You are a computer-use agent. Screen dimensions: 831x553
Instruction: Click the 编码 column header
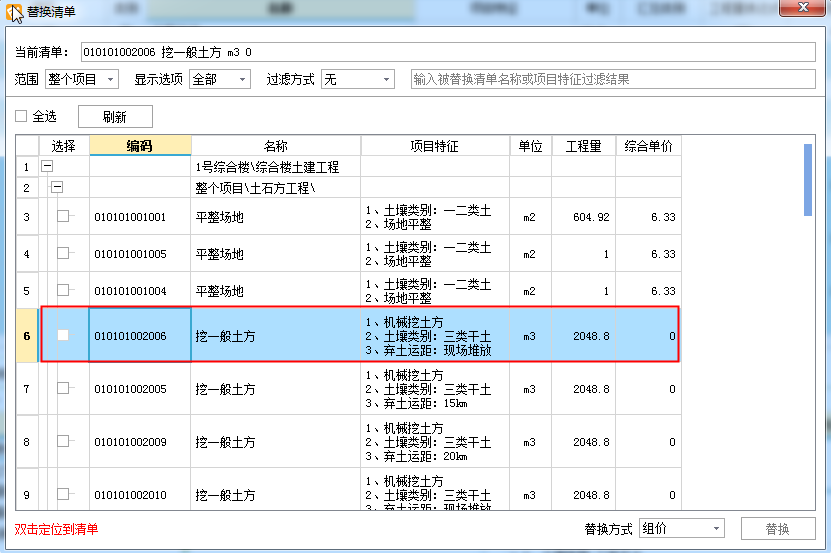[140, 146]
